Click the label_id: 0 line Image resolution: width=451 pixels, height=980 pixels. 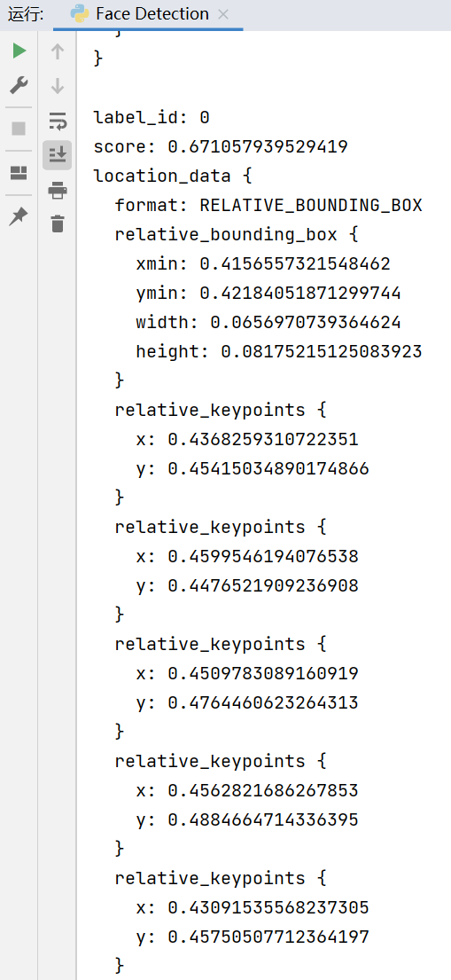[x=152, y=117]
